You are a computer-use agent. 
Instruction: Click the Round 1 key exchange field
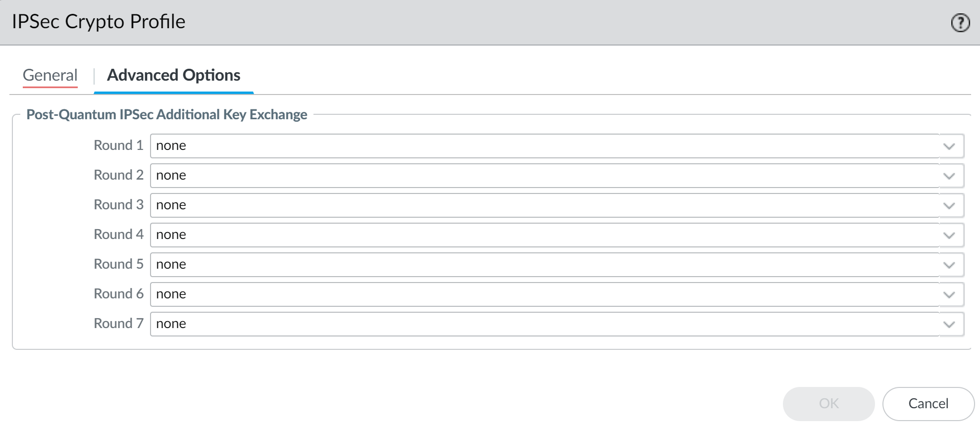coord(544,146)
